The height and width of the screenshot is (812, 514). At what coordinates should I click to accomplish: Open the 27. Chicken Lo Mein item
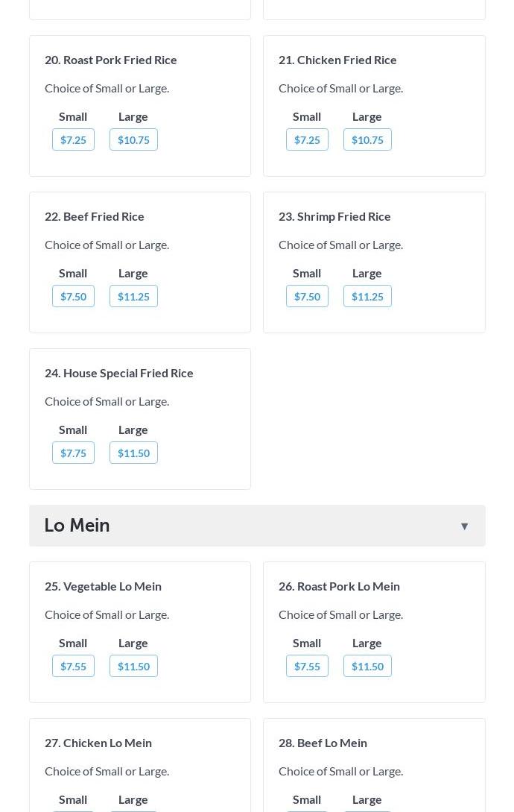point(98,743)
